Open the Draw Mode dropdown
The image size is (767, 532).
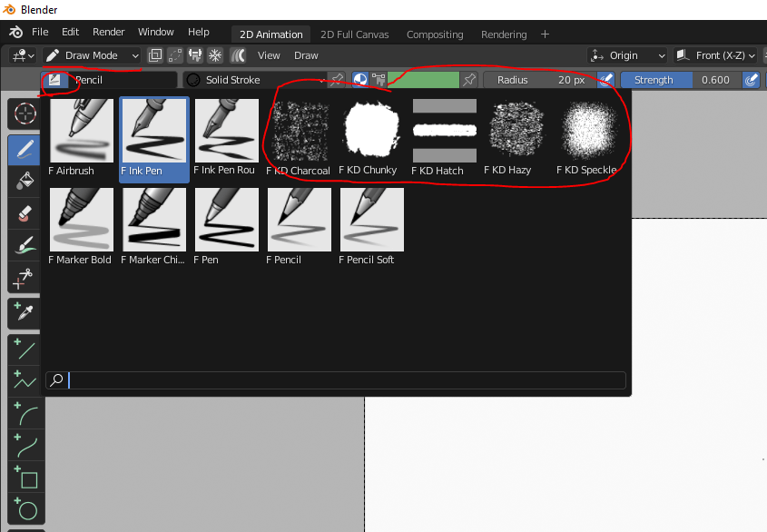tap(92, 55)
